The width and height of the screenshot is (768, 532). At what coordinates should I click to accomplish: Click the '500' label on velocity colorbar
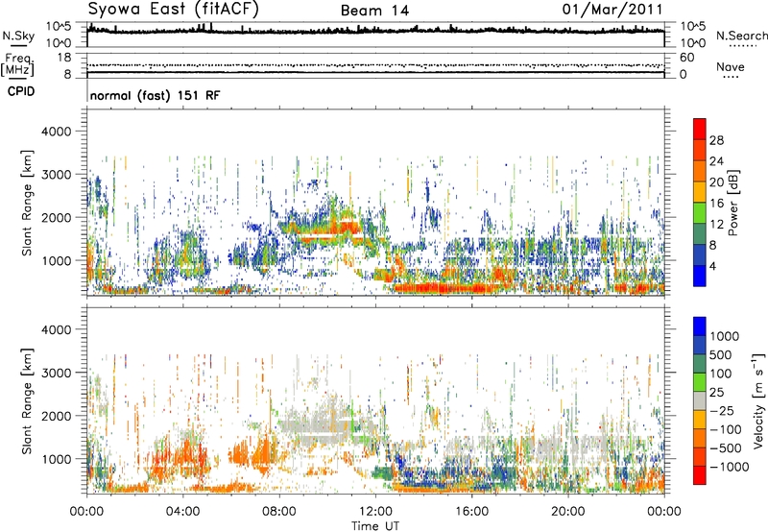pyautogui.click(x=721, y=355)
